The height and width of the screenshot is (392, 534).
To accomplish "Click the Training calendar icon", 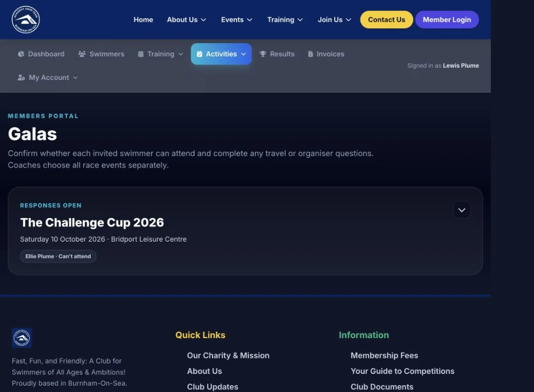I will coord(140,54).
